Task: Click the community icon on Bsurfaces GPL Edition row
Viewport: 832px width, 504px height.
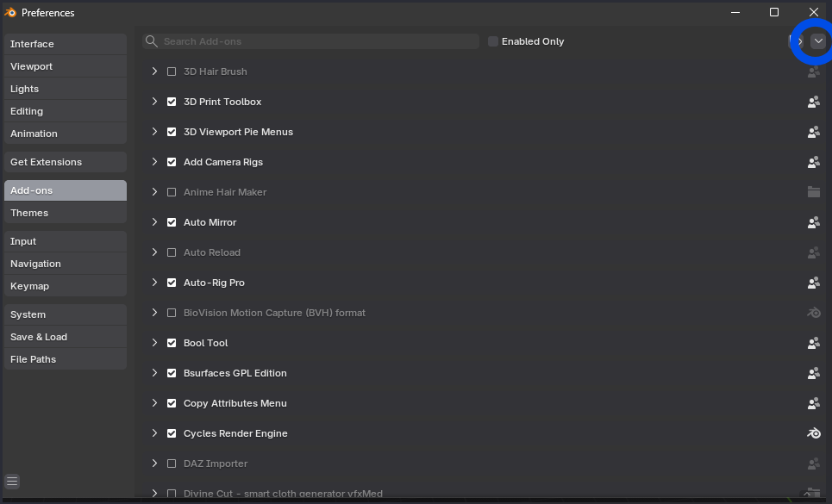Action: point(813,373)
